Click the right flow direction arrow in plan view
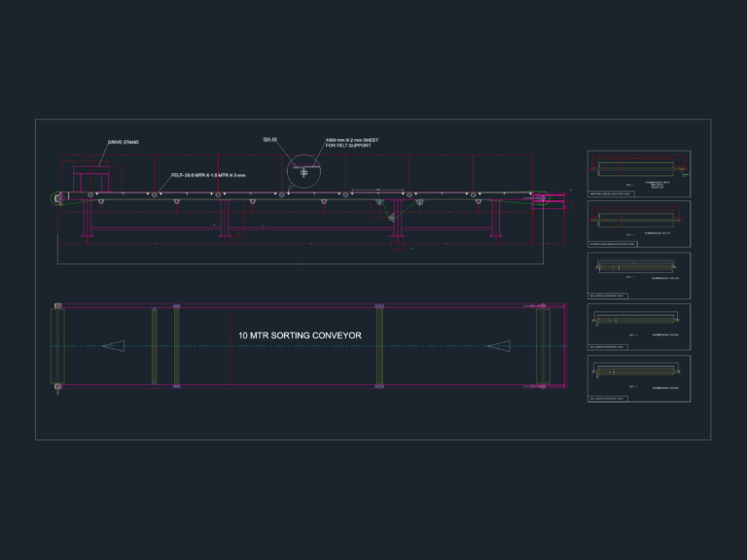747x560 pixels. [499, 346]
